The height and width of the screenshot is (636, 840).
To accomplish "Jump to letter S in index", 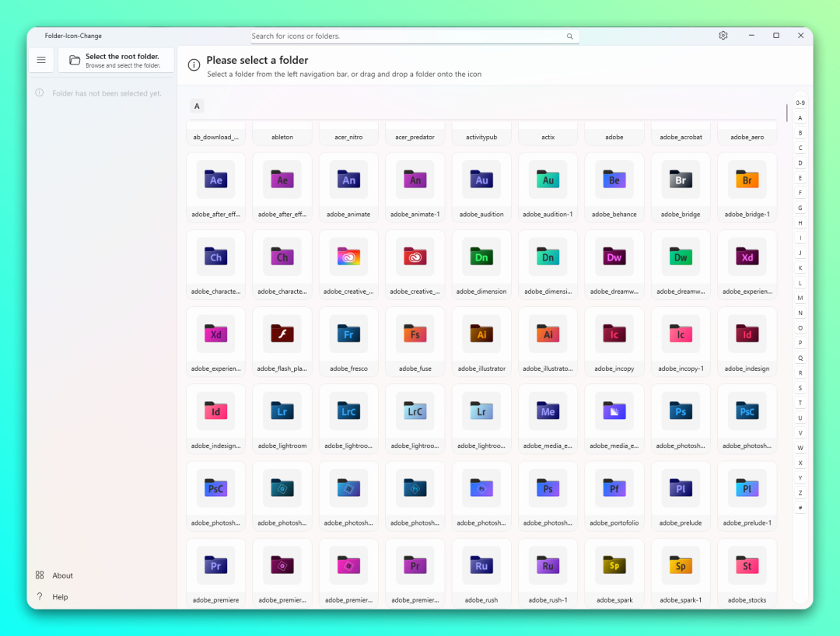I will [x=800, y=388].
